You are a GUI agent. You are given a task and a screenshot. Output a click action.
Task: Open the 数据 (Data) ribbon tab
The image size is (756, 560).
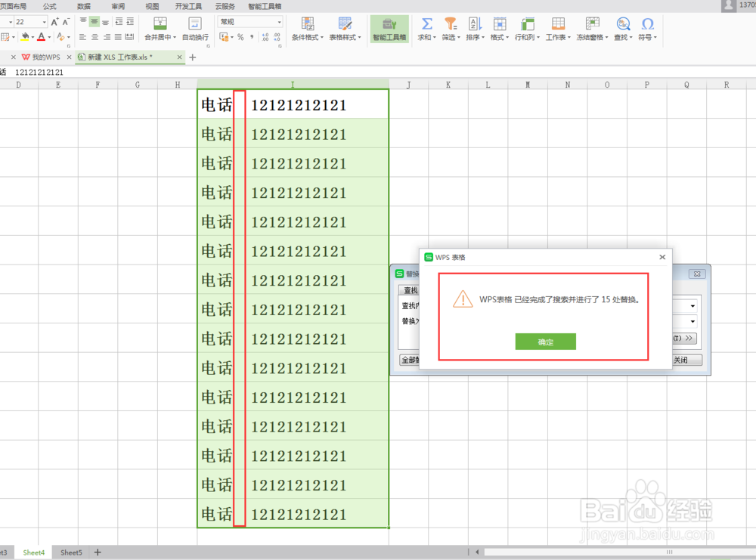click(x=84, y=6)
